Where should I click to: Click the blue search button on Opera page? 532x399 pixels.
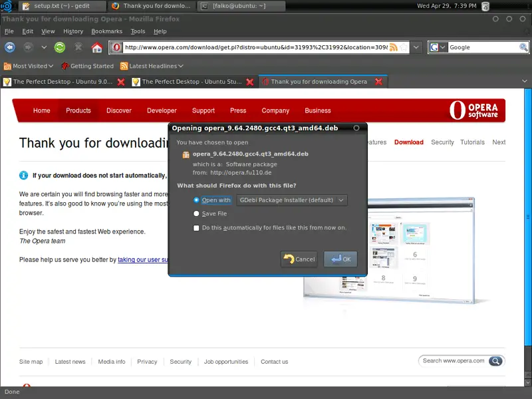495,361
